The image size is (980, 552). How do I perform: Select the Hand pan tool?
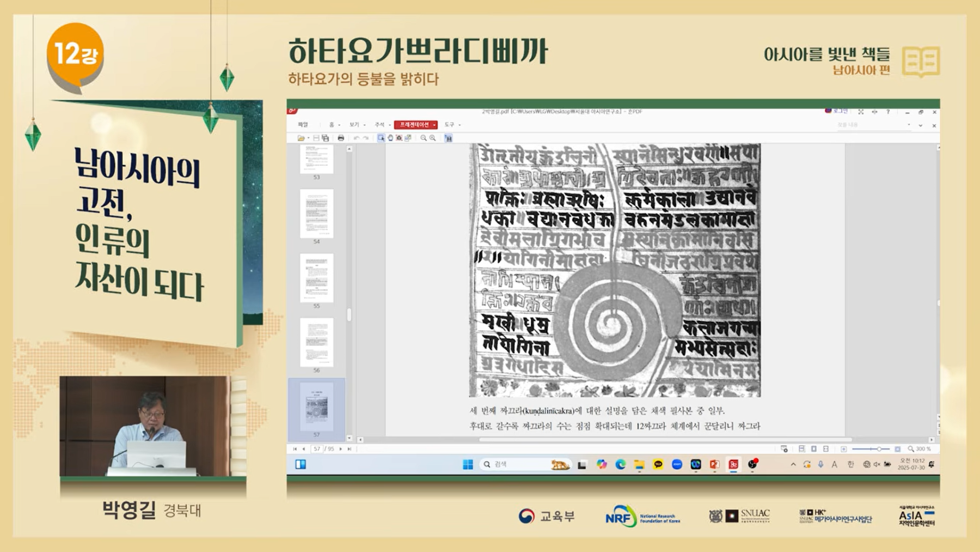pos(390,138)
